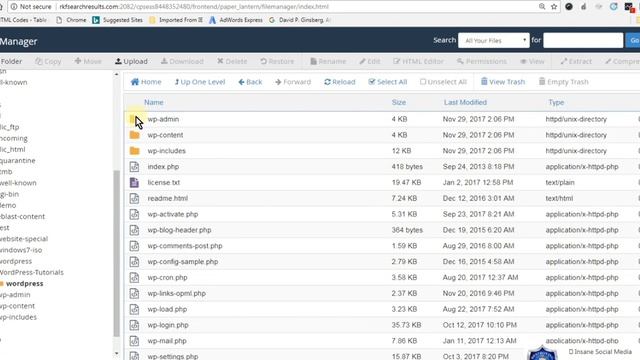Select the wp-mail.php file icon
Image resolution: width=640 pixels, height=360 pixels.
point(134,341)
